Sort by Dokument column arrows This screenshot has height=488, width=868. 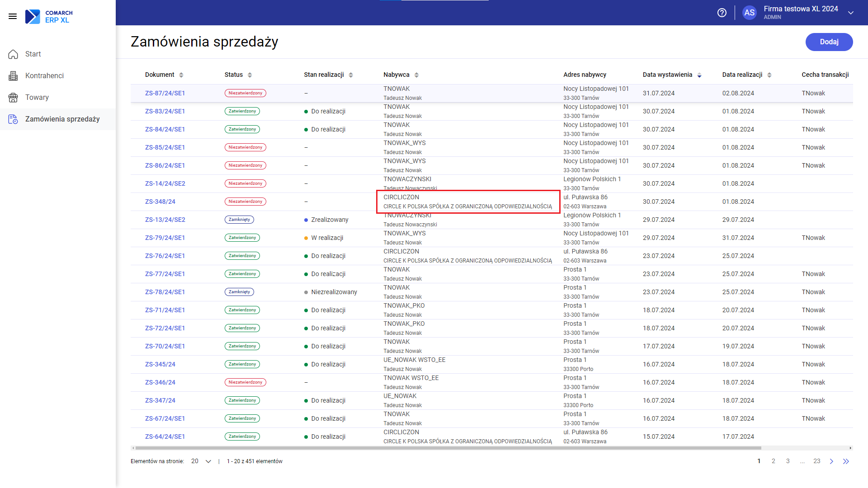[x=181, y=75]
